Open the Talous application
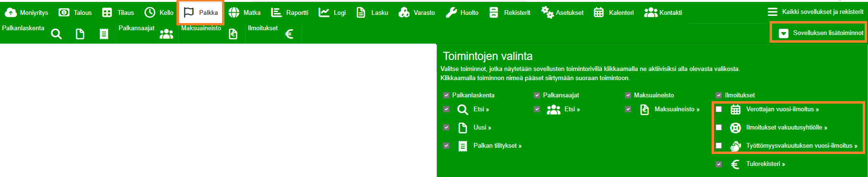Screen dimensions: 868x177 (x=75, y=12)
